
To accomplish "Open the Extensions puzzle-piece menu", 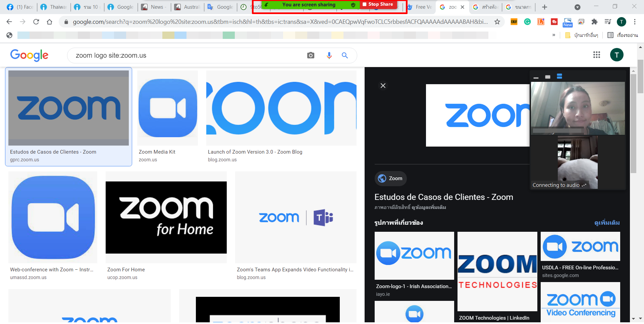I will [x=594, y=22].
